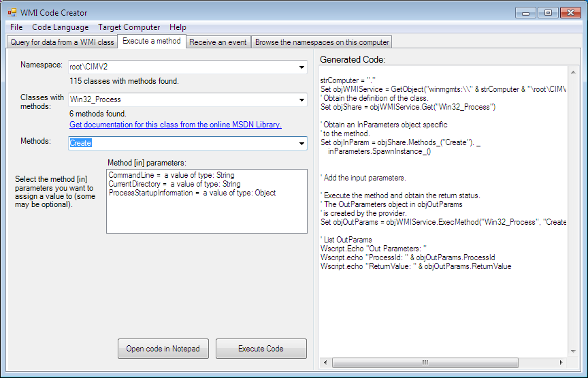Switch to Query for data from WMI class tab
The image size is (588, 378).
click(x=62, y=42)
